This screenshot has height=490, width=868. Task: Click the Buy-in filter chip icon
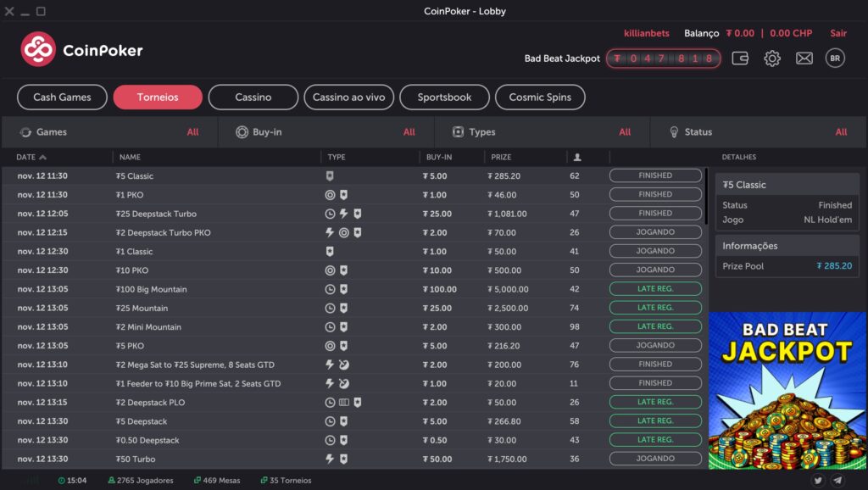(x=242, y=131)
